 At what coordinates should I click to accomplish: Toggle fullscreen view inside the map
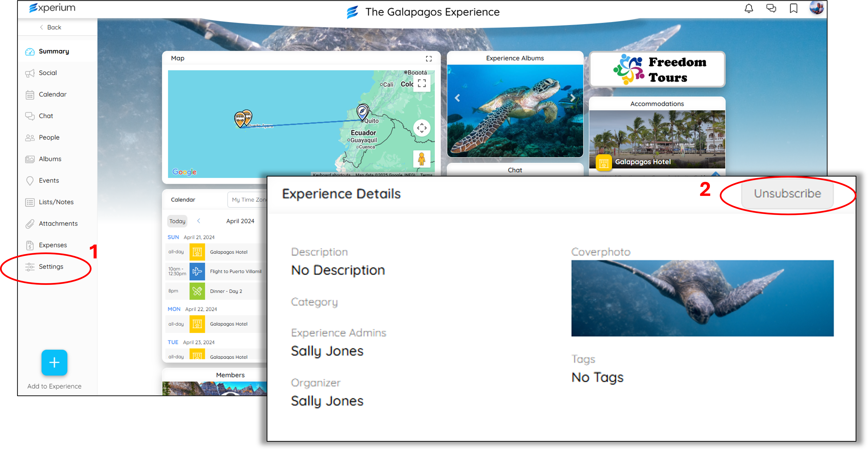tap(422, 83)
